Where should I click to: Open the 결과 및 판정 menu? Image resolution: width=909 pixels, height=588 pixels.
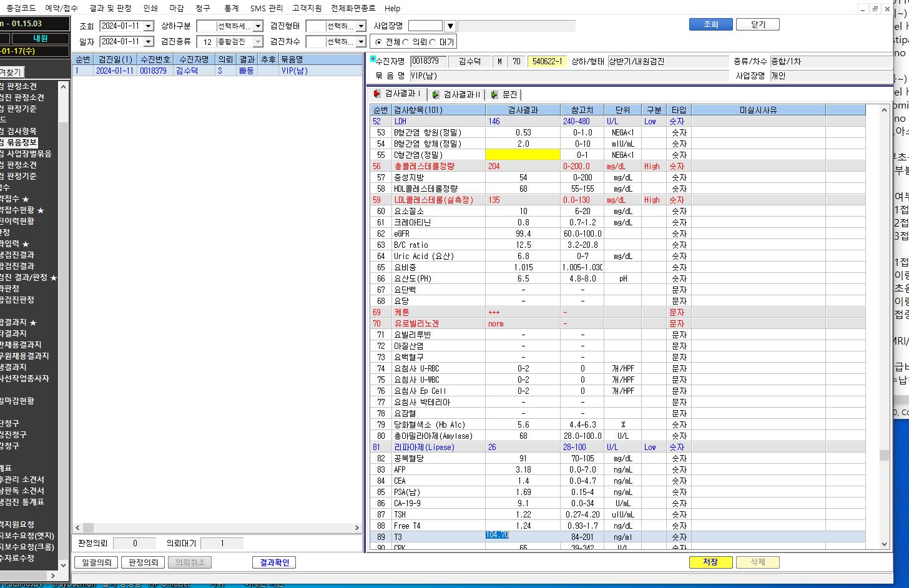tap(111, 8)
